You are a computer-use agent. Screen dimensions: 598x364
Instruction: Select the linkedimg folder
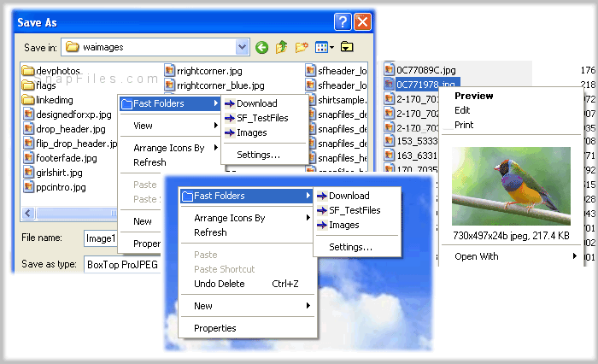[x=48, y=100]
